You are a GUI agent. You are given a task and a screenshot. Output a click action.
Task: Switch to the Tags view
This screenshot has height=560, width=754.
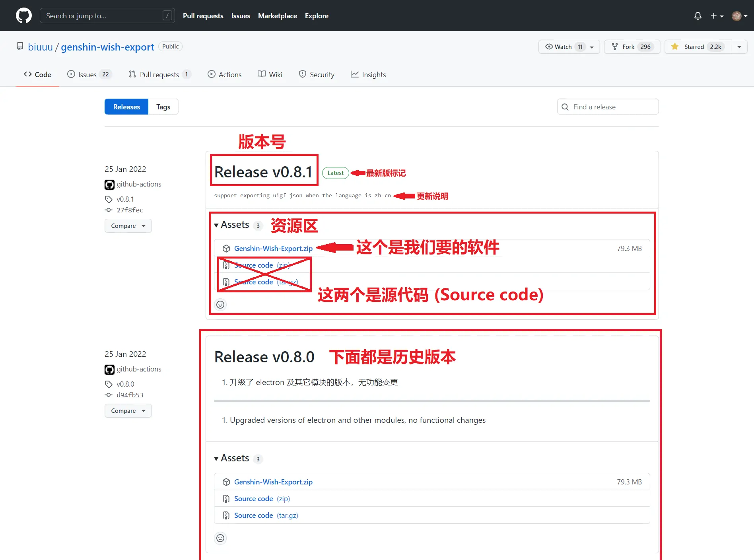163,107
